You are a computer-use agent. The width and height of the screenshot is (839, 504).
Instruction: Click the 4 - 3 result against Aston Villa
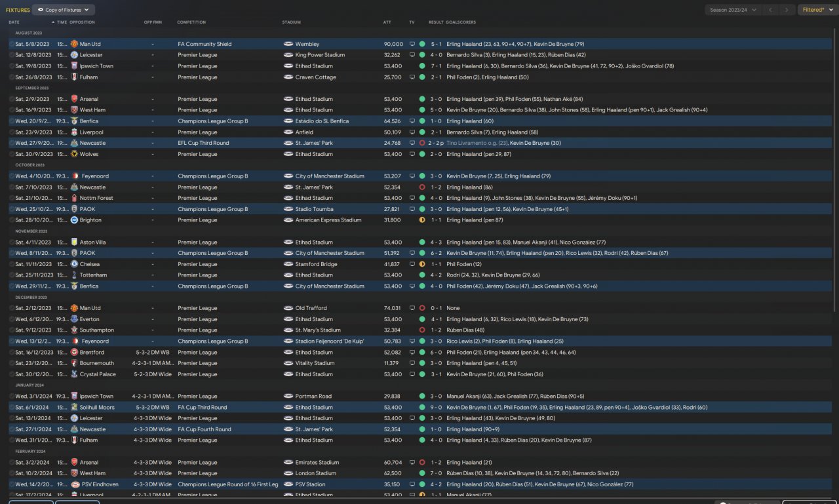click(437, 242)
